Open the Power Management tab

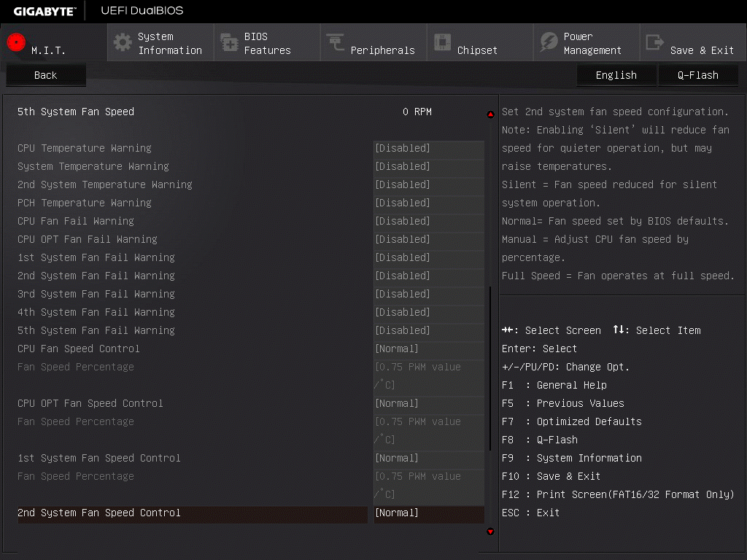587,43
